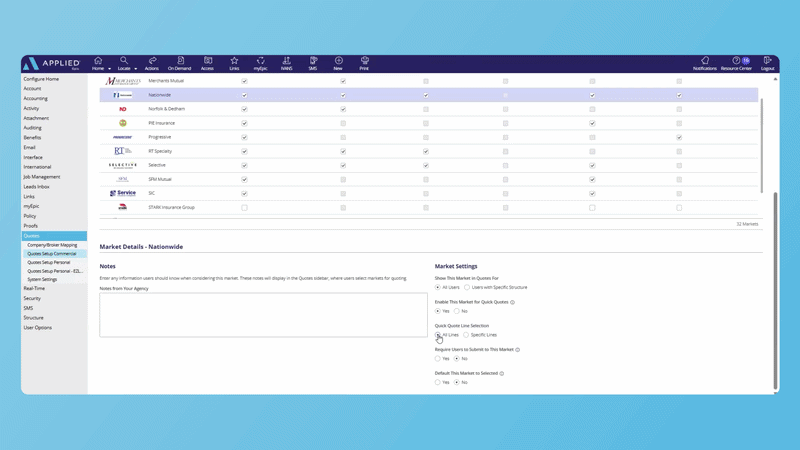The height and width of the screenshot is (450, 800).
Task: Click the RT Specialty logo
Action: click(x=122, y=151)
